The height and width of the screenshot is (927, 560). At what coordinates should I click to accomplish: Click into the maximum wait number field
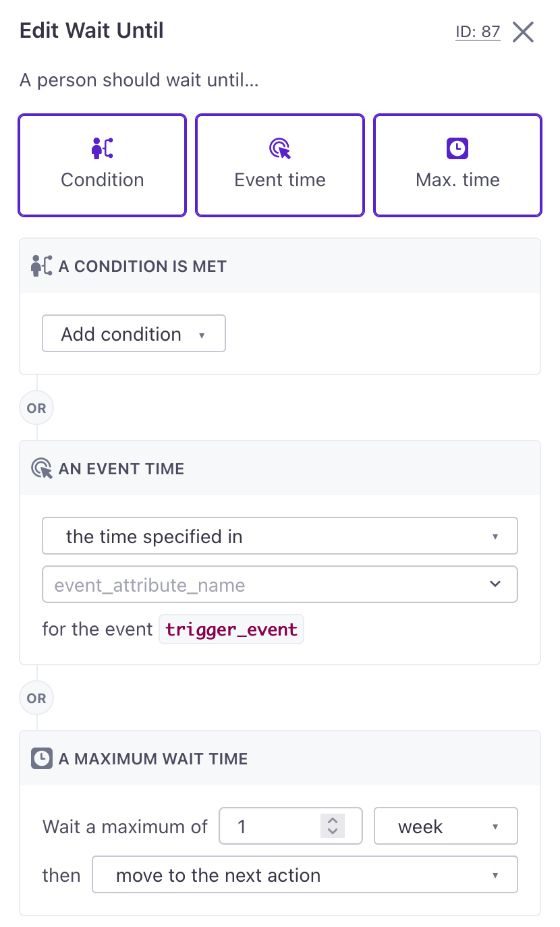270,826
